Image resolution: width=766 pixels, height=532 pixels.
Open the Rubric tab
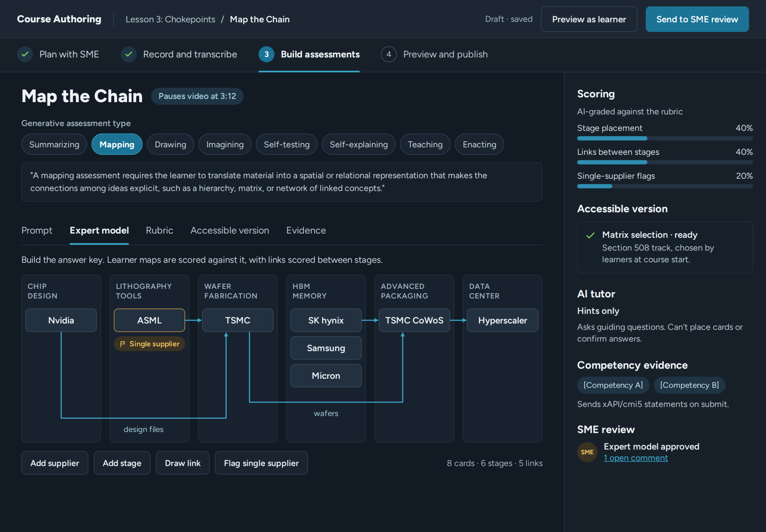coord(159,230)
